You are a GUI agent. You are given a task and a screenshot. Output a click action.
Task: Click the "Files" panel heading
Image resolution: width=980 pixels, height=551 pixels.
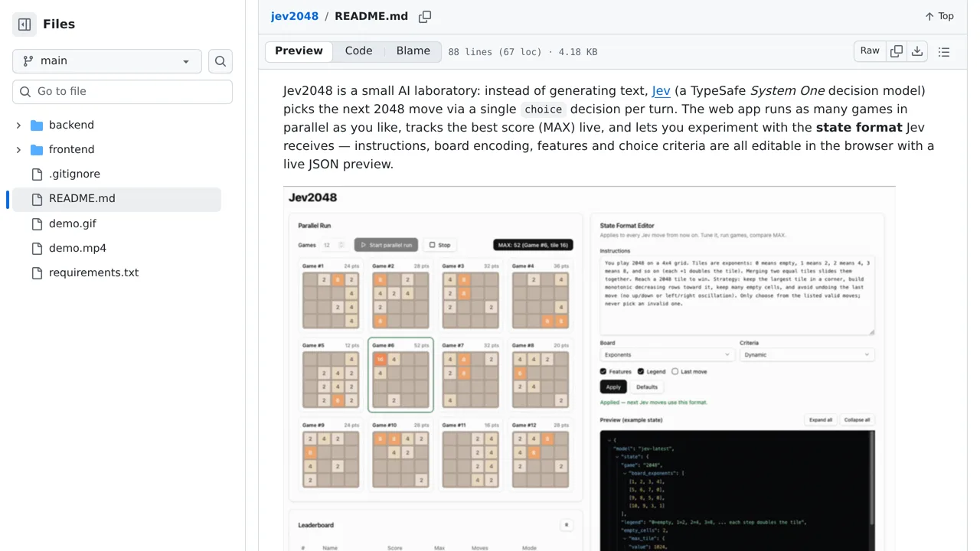59,24
